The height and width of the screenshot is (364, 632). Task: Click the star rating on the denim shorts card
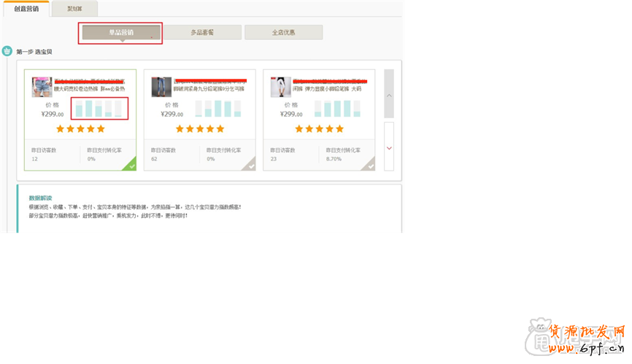[x=80, y=129]
